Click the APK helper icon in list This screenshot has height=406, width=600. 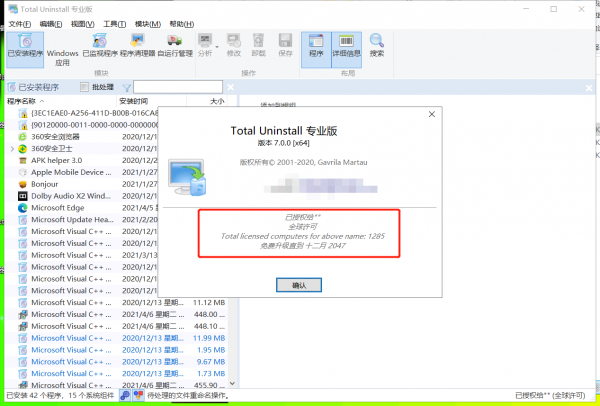[23, 160]
